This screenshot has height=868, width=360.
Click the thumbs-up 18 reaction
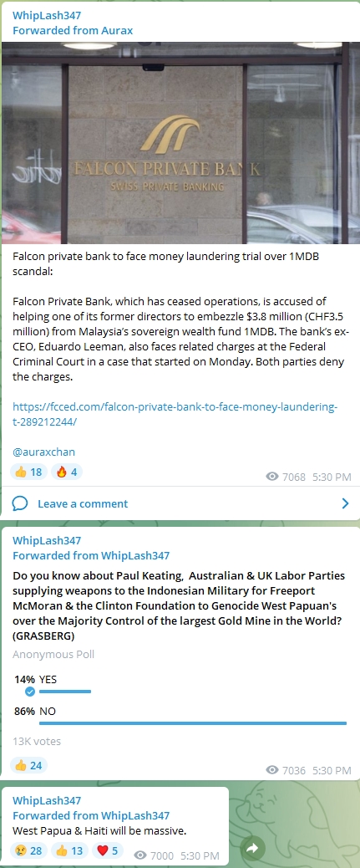(x=28, y=472)
